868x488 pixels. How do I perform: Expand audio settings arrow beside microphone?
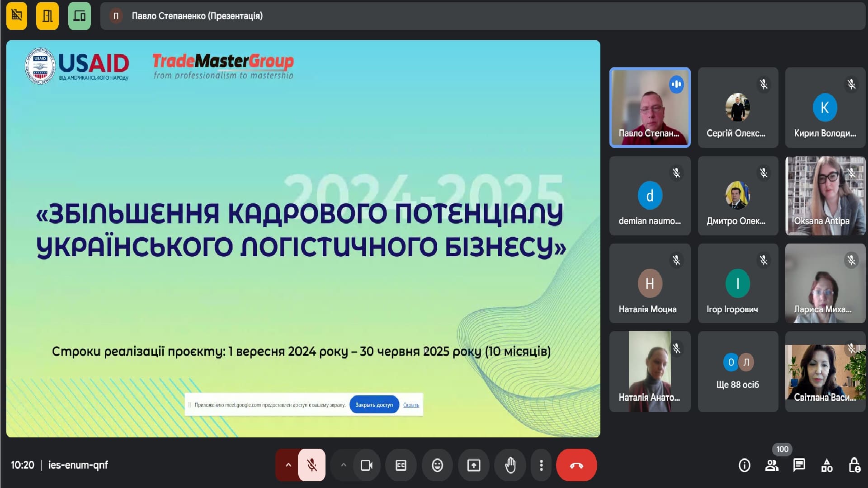click(x=288, y=465)
